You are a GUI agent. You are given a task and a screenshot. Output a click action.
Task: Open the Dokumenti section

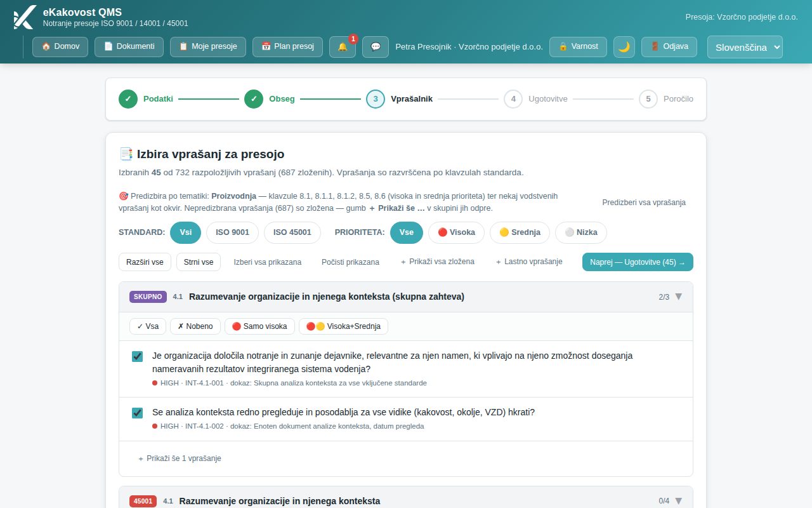point(129,47)
